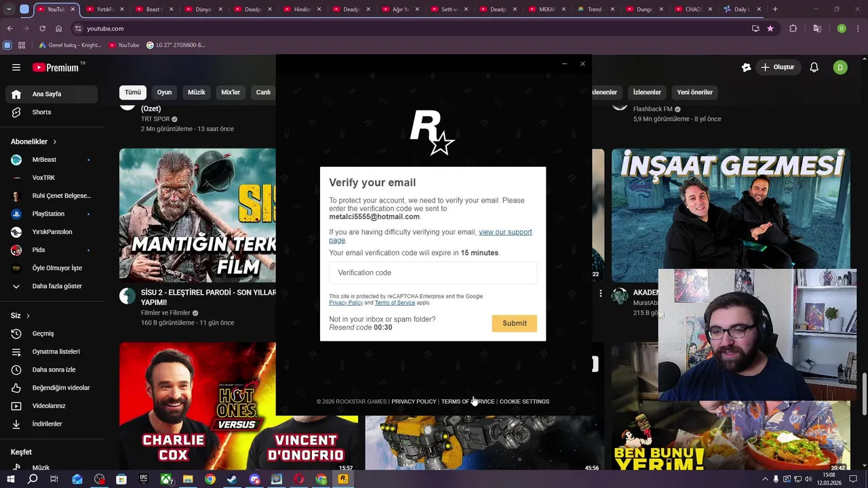The height and width of the screenshot is (488, 868).
Task: Open Geçmiş history in the sidebar
Action: point(51,333)
